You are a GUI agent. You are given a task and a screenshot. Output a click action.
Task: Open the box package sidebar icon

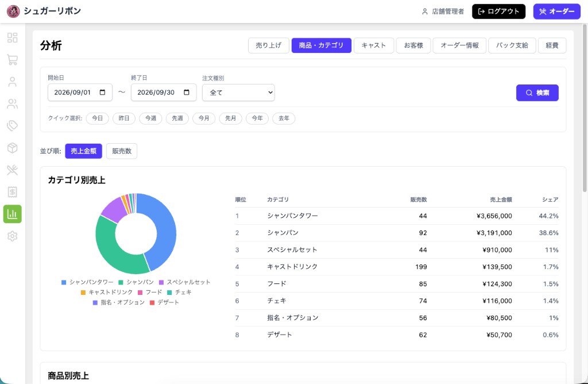(x=13, y=148)
